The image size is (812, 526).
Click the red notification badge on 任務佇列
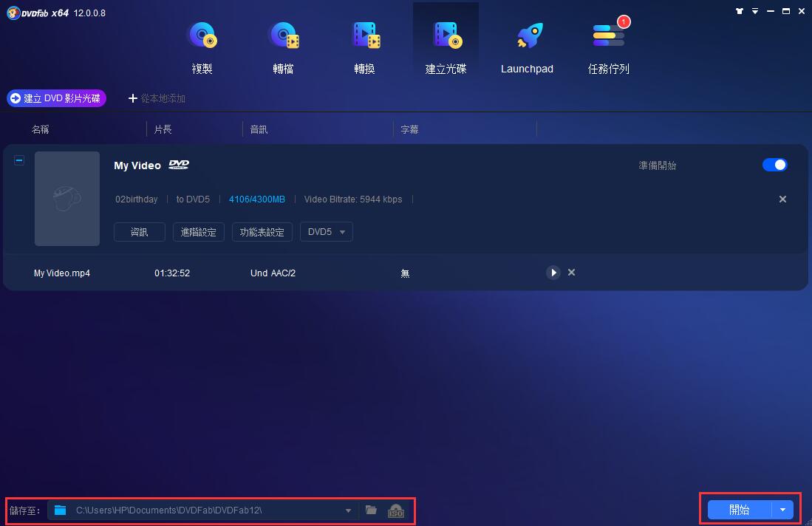coord(624,21)
